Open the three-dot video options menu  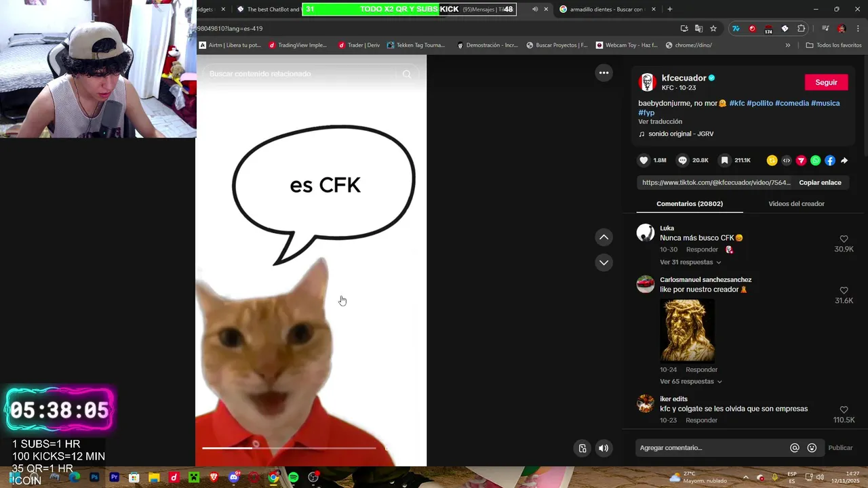604,73
